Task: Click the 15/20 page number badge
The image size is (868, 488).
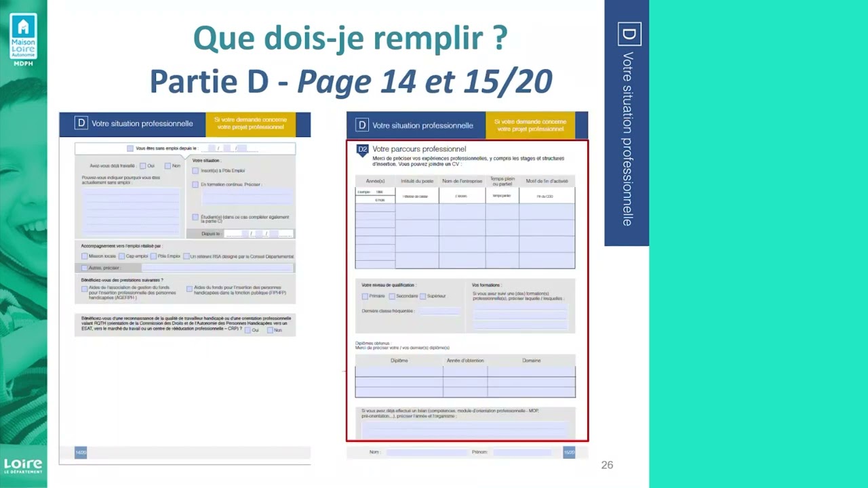Action: (x=569, y=452)
